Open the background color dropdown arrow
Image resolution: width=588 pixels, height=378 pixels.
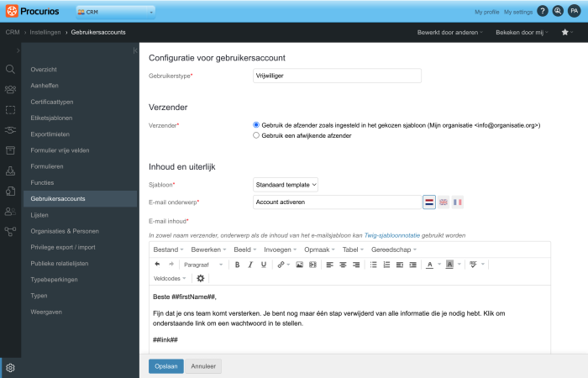459,265
